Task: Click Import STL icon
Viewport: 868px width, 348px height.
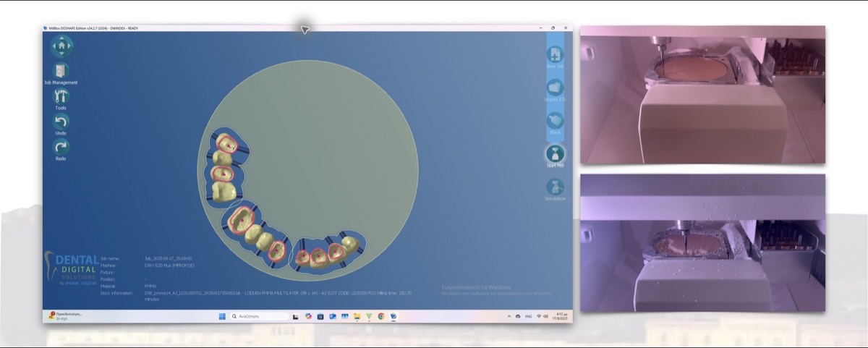Action: (x=555, y=88)
